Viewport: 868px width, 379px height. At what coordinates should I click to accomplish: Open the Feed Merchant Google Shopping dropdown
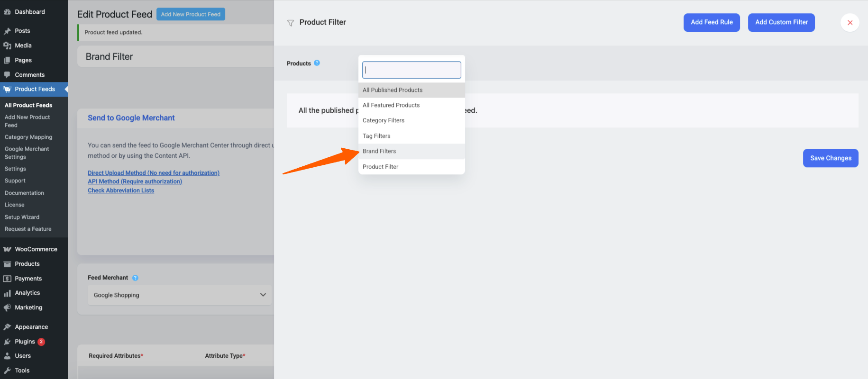(x=180, y=295)
